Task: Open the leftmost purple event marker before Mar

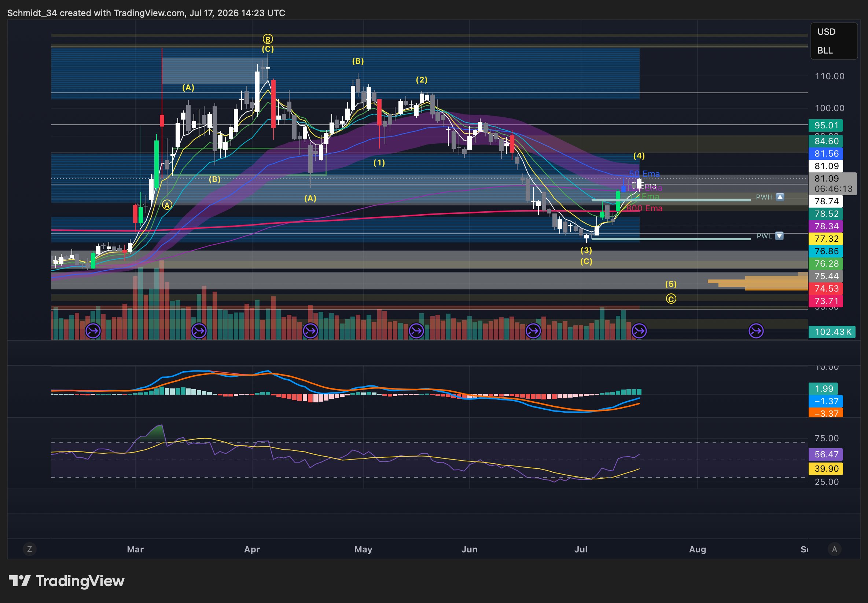Action: [x=93, y=331]
